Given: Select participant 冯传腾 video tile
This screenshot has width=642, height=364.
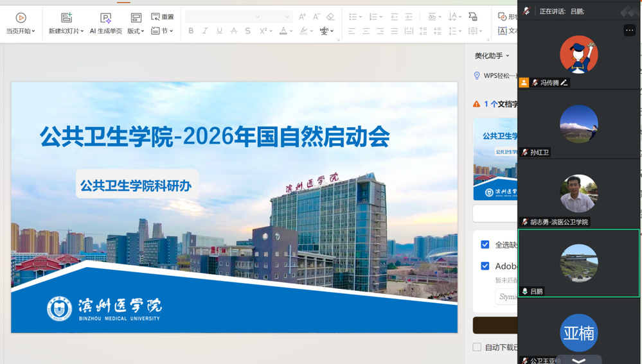Looking at the screenshot, I should coord(579,55).
